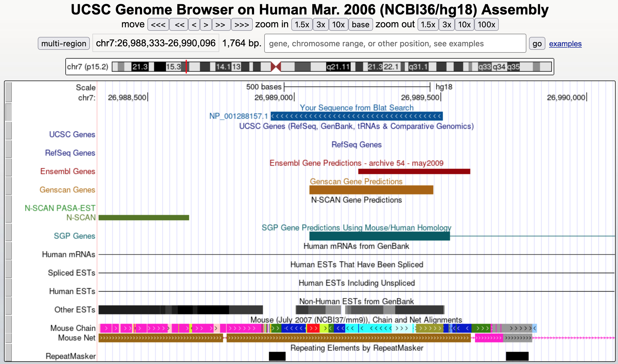Click gray config handle left of Ensembl Genes

[x=9, y=168]
